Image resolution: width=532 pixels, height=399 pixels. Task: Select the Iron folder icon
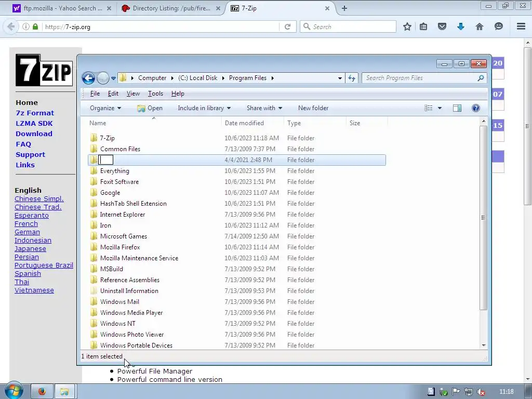point(94,225)
